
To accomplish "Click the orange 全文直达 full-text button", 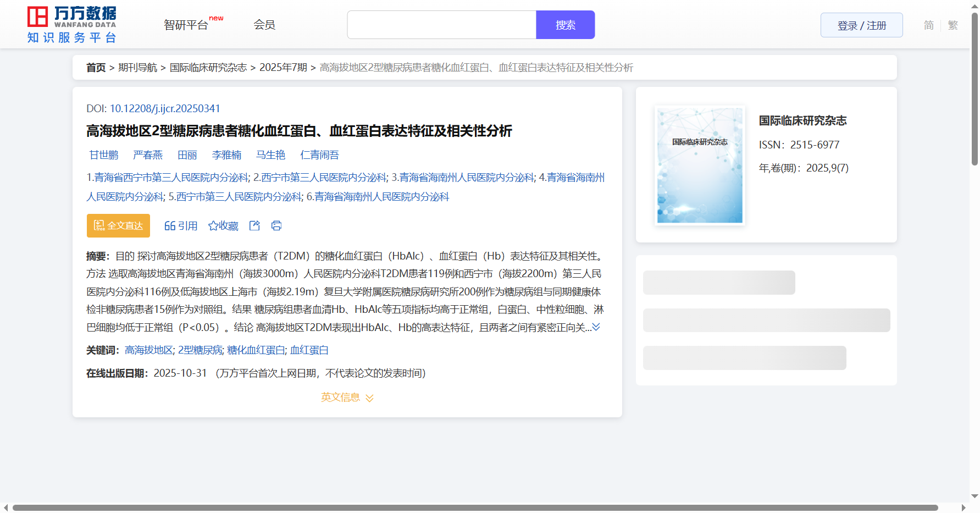I will (x=118, y=226).
